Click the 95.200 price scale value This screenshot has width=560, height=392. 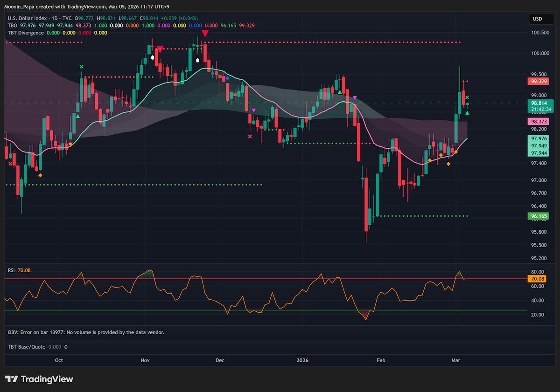539,258
